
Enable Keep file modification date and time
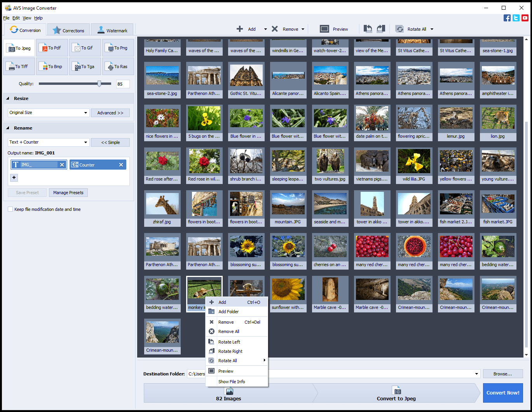tap(10, 209)
